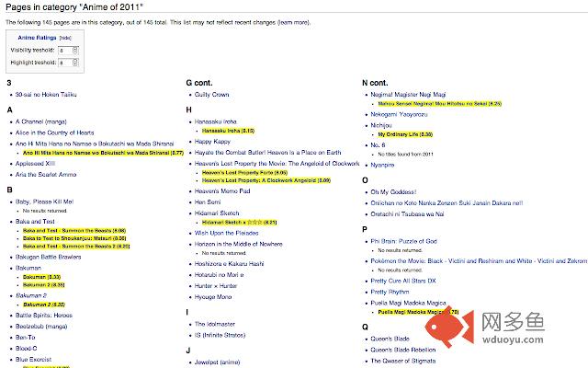The height and width of the screenshot is (368, 588).
Task: Open Aria the Scarlet Ammo page
Action: pyautogui.click(x=46, y=174)
